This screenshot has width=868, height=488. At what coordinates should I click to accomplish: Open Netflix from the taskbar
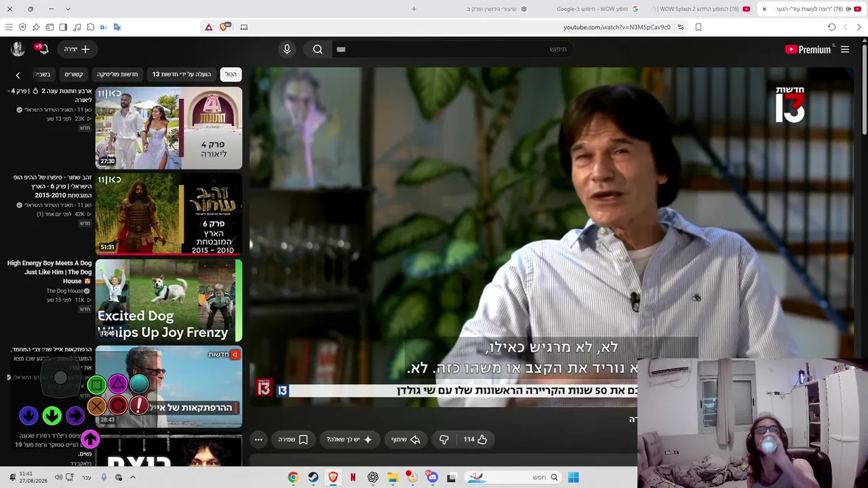point(353,477)
